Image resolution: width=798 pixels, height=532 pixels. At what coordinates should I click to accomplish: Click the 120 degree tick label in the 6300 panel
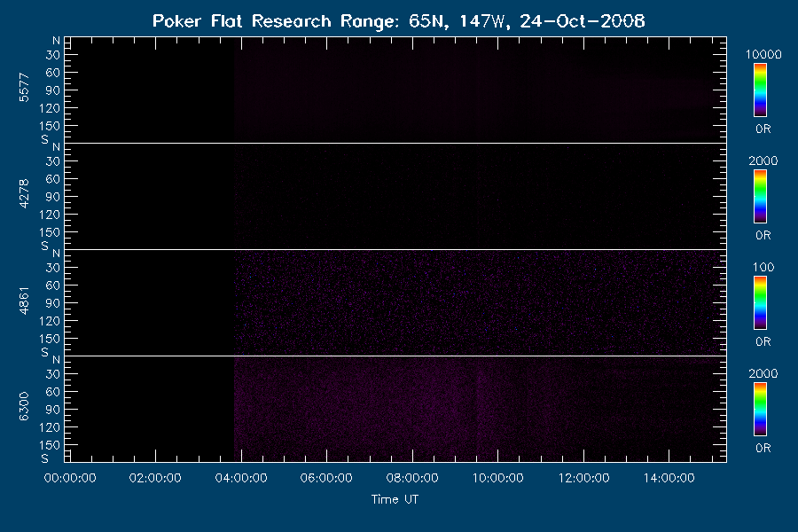click(x=50, y=427)
